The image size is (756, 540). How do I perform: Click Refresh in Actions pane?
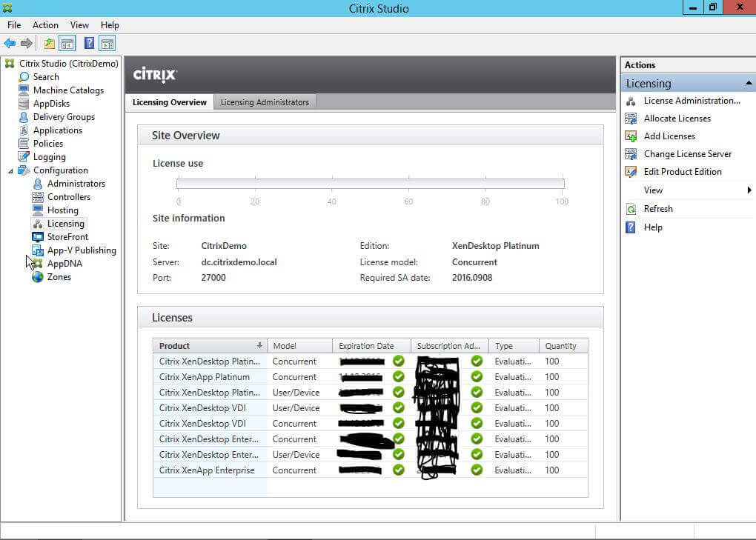coord(657,209)
